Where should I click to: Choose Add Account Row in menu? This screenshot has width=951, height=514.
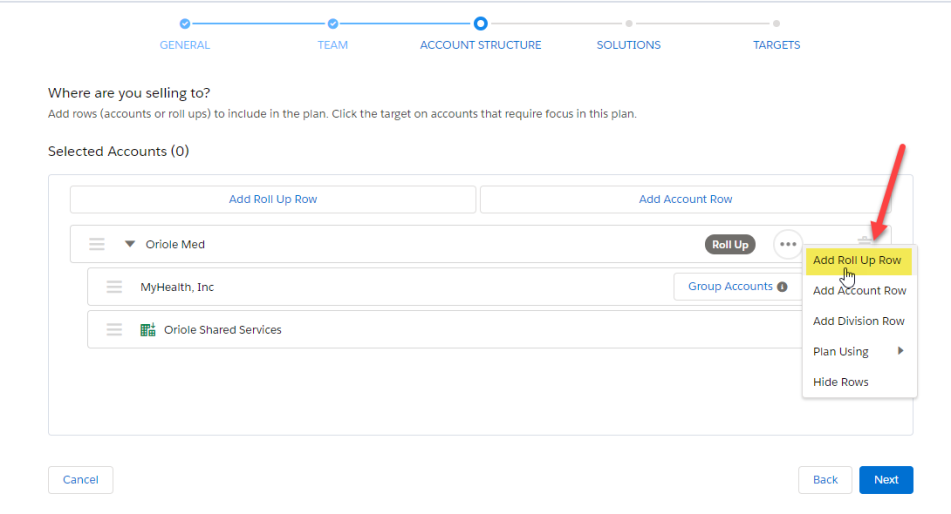coord(859,291)
